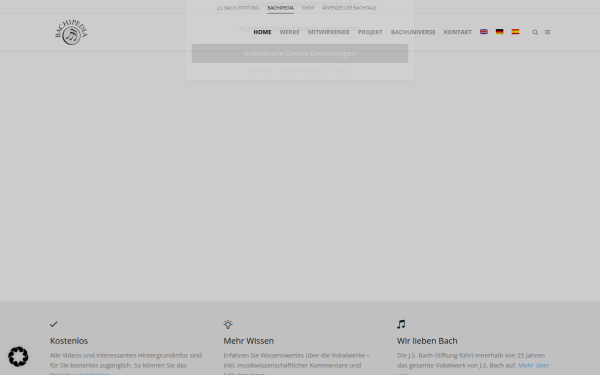Open cookie preferences via bottom-left cookie icon
The height and width of the screenshot is (375, 600).
click(18, 357)
